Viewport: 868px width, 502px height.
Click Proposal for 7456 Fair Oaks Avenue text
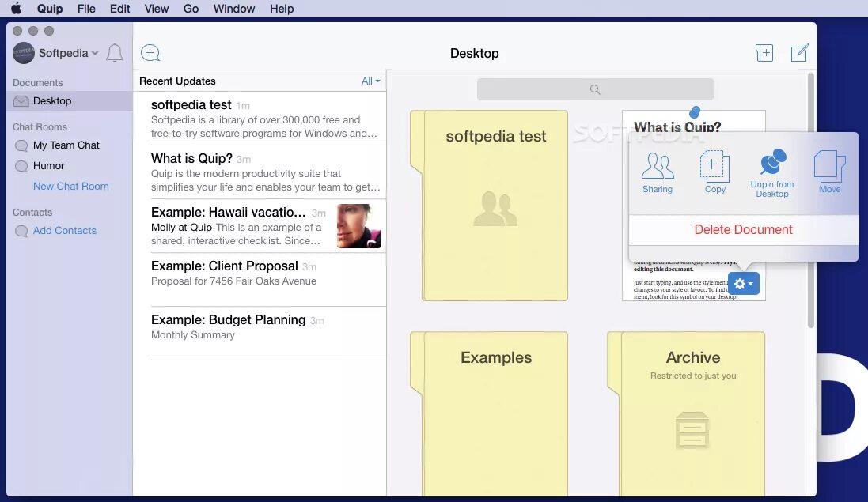pos(233,281)
